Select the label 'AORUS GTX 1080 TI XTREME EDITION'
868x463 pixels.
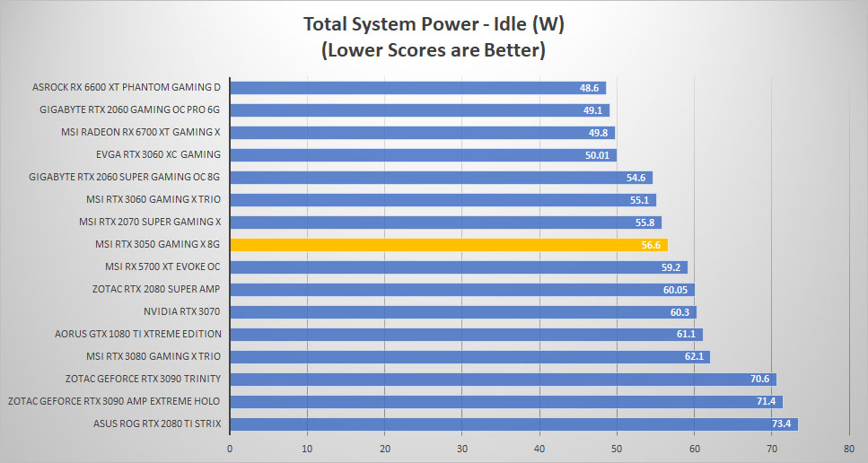138,334
